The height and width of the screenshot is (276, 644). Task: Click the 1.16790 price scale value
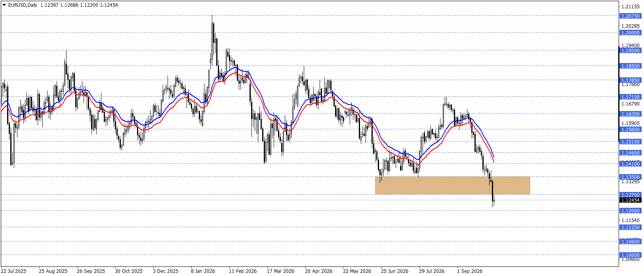pos(631,104)
